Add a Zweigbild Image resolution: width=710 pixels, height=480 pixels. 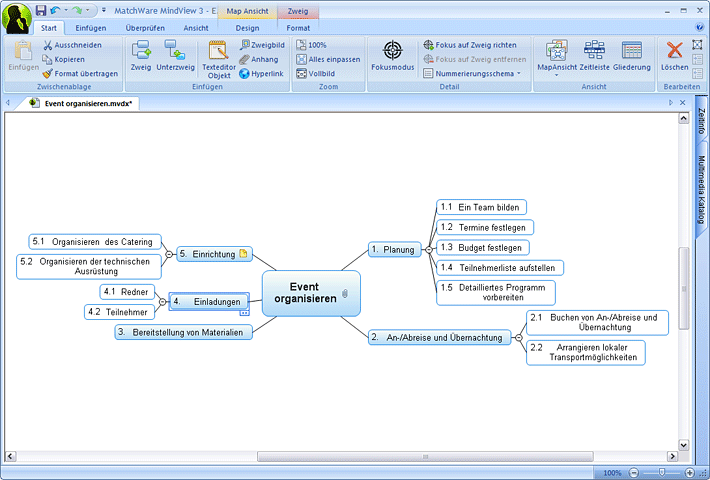[x=262, y=45]
